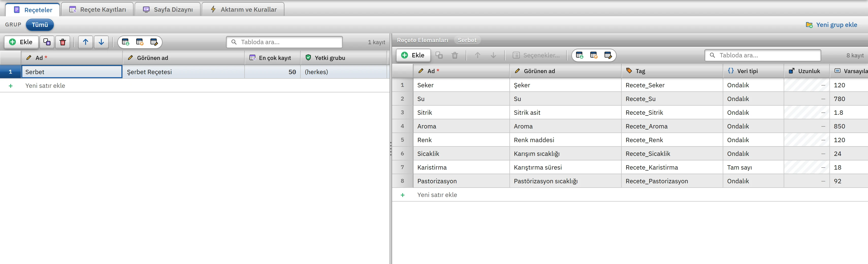Open the Aktarım ve Kurallar tab
868x264 pixels.
pos(243,9)
